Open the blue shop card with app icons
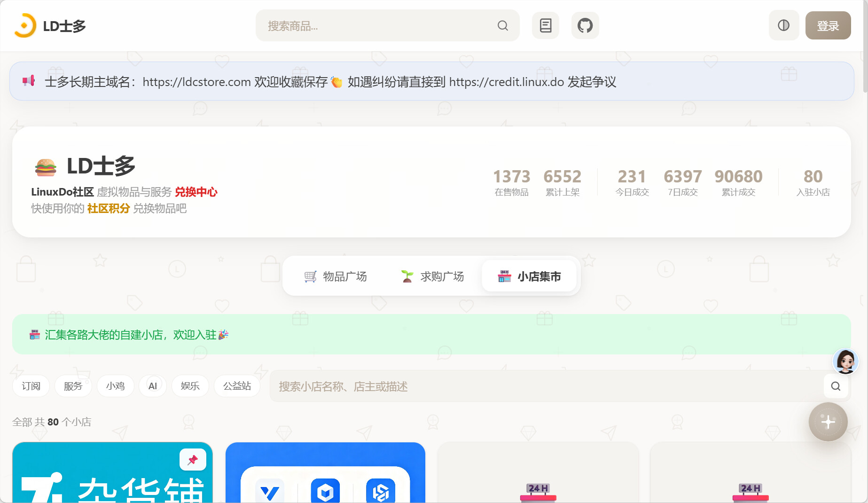Image resolution: width=868 pixels, height=503 pixels. point(325,472)
